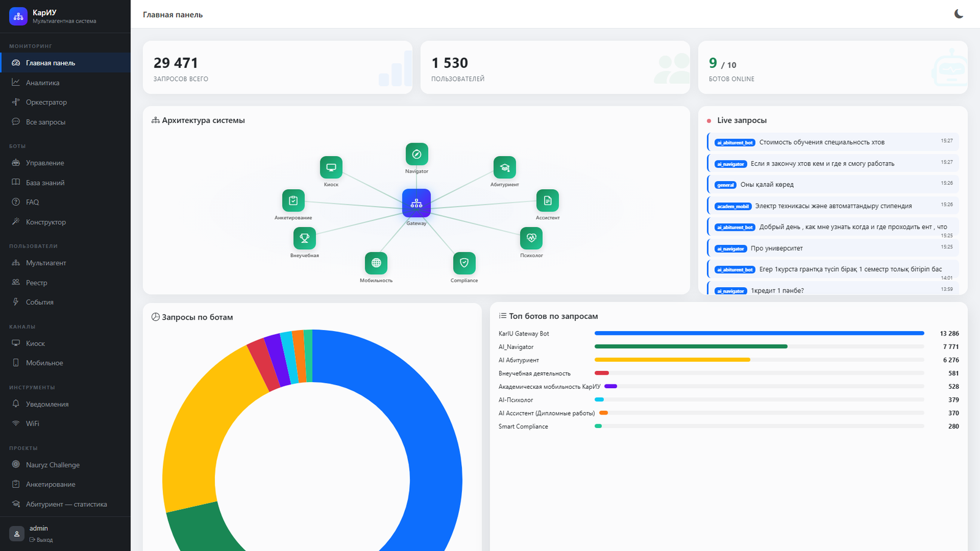Open the Киоск channel link
Screen dimensions: 980x551
pos(65,343)
